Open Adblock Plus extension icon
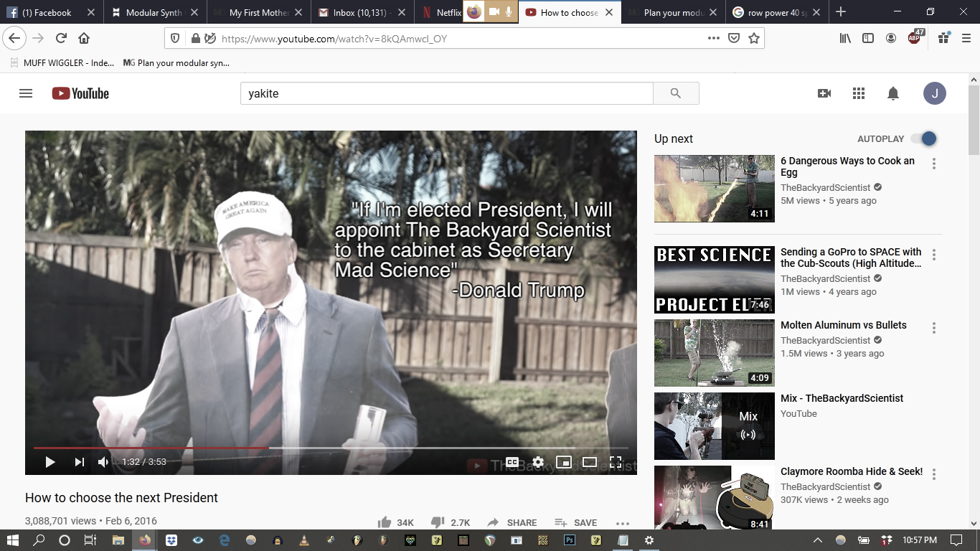The height and width of the screenshot is (551, 980). click(915, 38)
